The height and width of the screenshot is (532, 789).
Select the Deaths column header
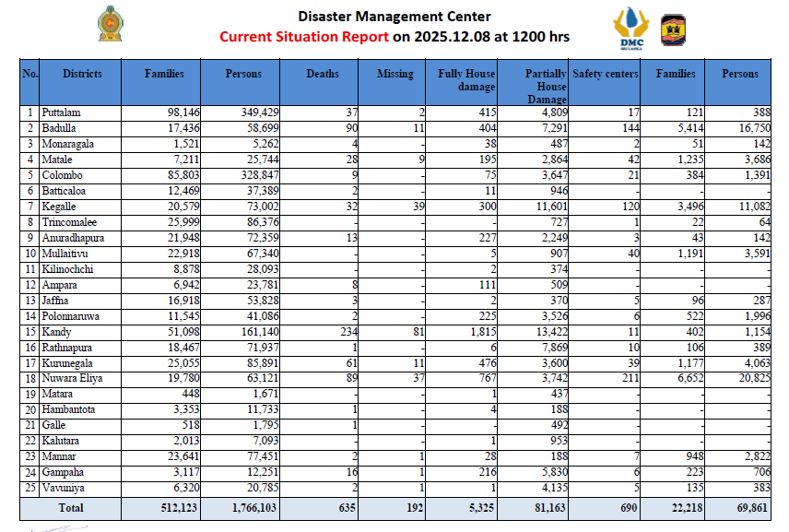[x=322, y=74]
